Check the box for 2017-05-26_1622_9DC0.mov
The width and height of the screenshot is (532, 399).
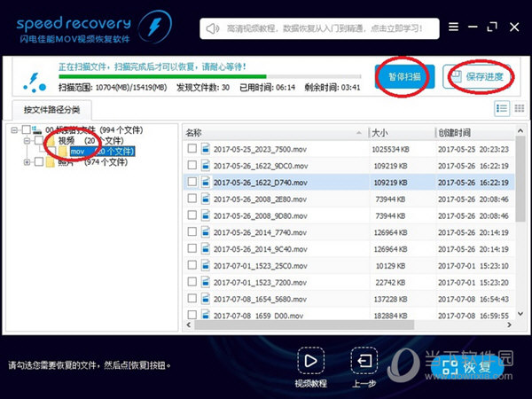coord(192,165)
